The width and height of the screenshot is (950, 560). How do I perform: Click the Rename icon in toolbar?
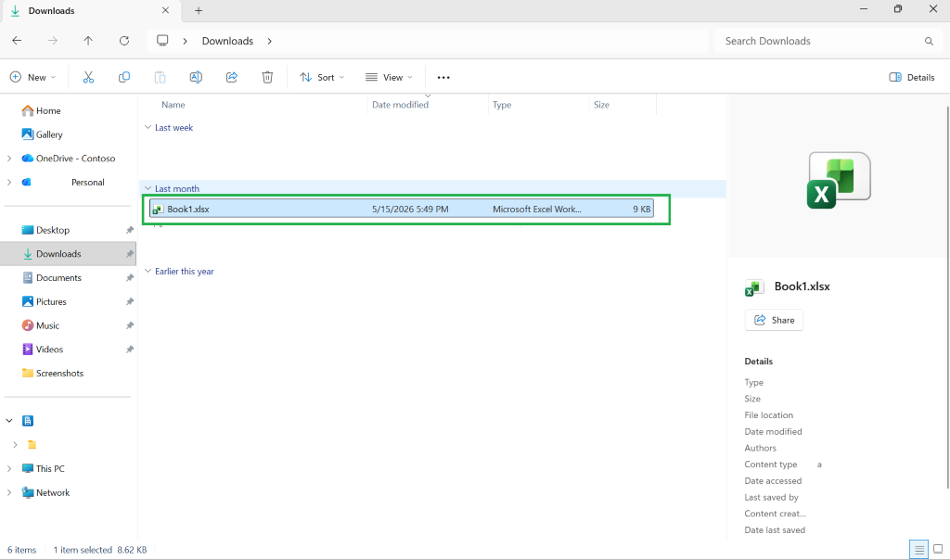pyautogui.click(x=196, y=77)
